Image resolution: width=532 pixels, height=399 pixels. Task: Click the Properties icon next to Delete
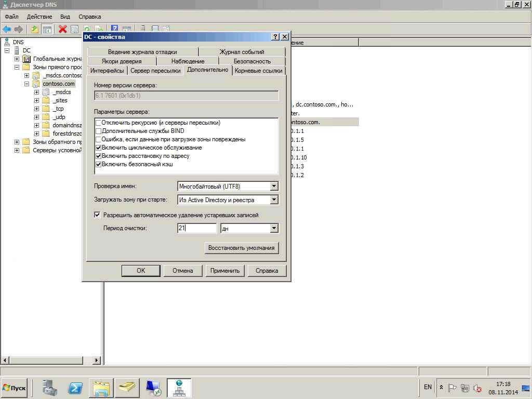click(x=74, y=29)
